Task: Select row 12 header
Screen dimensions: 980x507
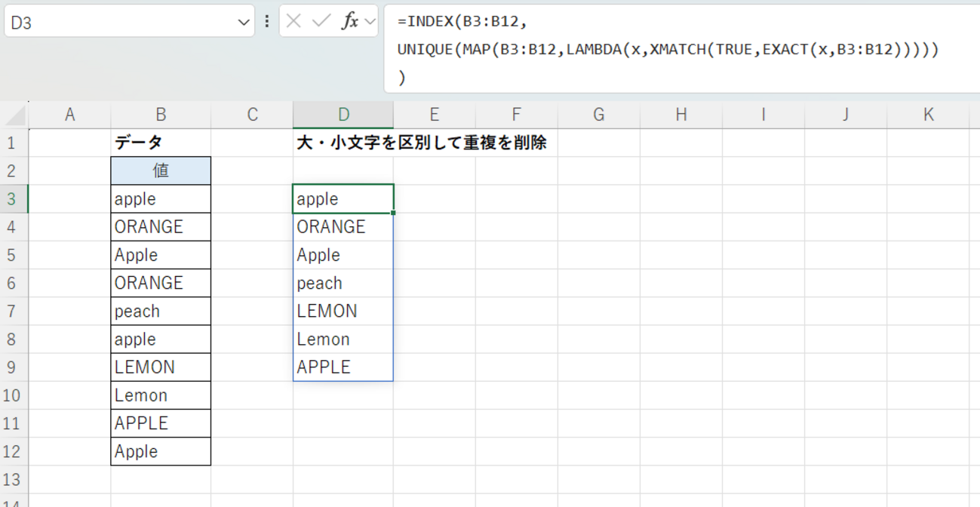Action: tap(14, 451)
